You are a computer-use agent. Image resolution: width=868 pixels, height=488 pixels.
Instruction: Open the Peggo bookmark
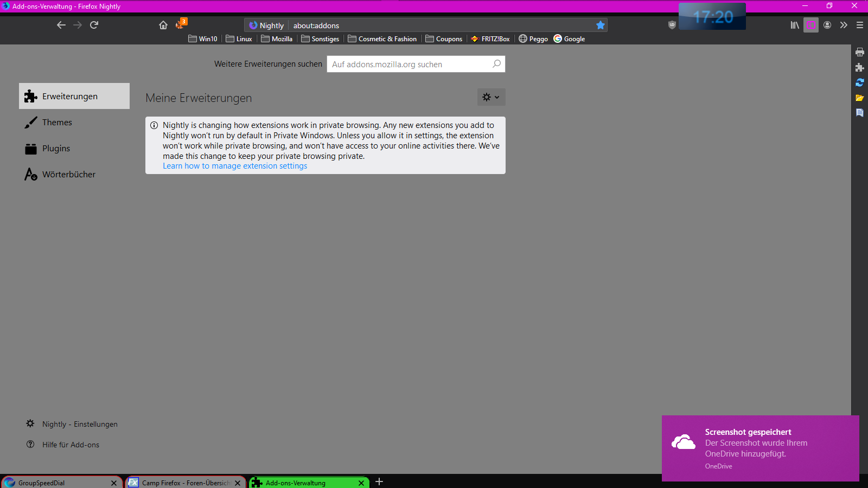(533, 39)
